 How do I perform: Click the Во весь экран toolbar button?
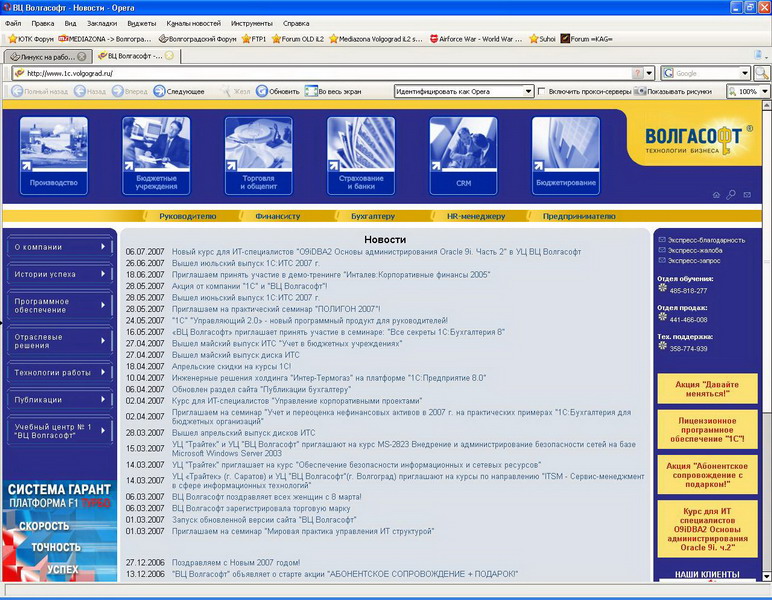(333, 91)
